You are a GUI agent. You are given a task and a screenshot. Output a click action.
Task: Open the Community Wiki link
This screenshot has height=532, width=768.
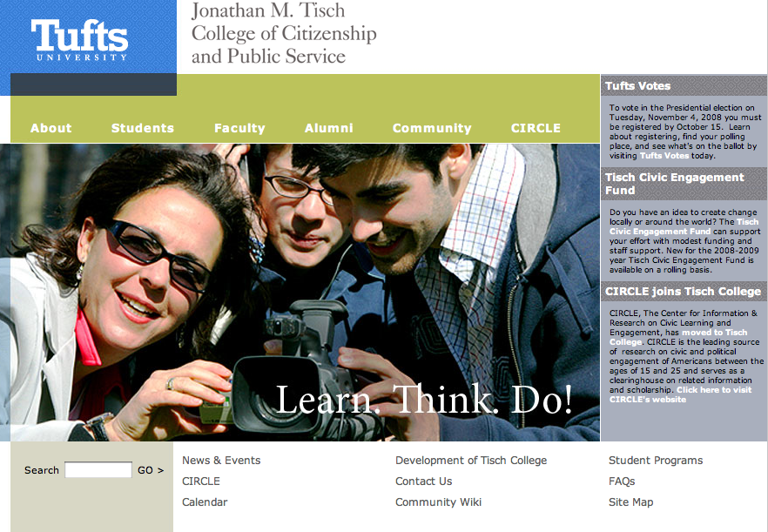[x=438, y=502]
